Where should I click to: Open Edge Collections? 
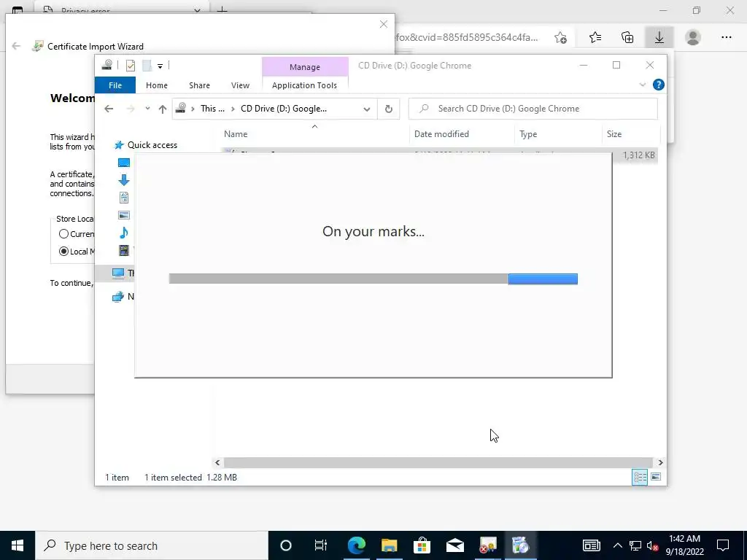point(627,37)
